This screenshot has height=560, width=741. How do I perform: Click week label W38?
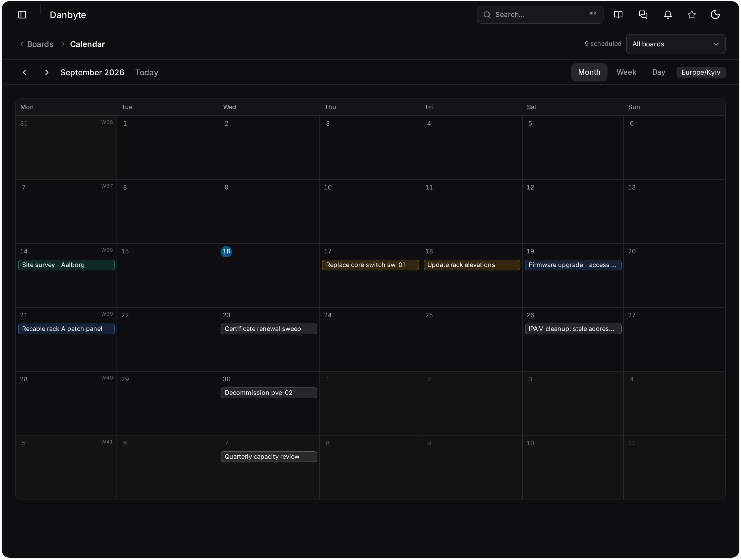[107, 250]
